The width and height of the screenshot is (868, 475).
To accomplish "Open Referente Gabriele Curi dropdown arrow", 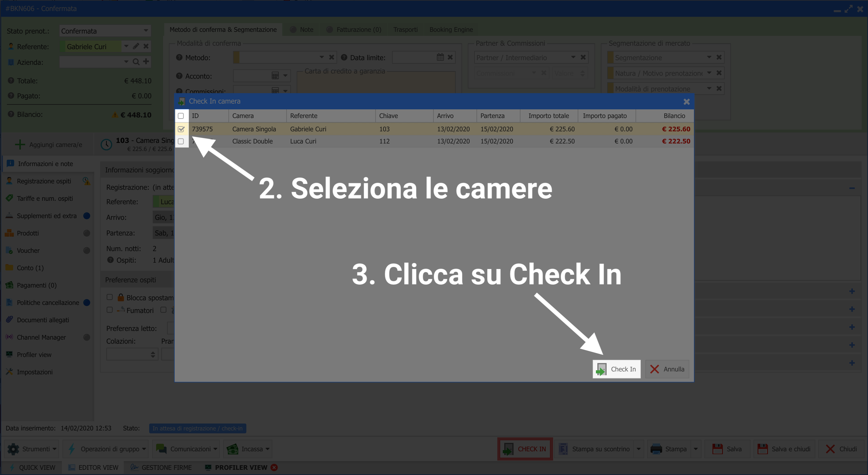I will click(x=126, y=46).
